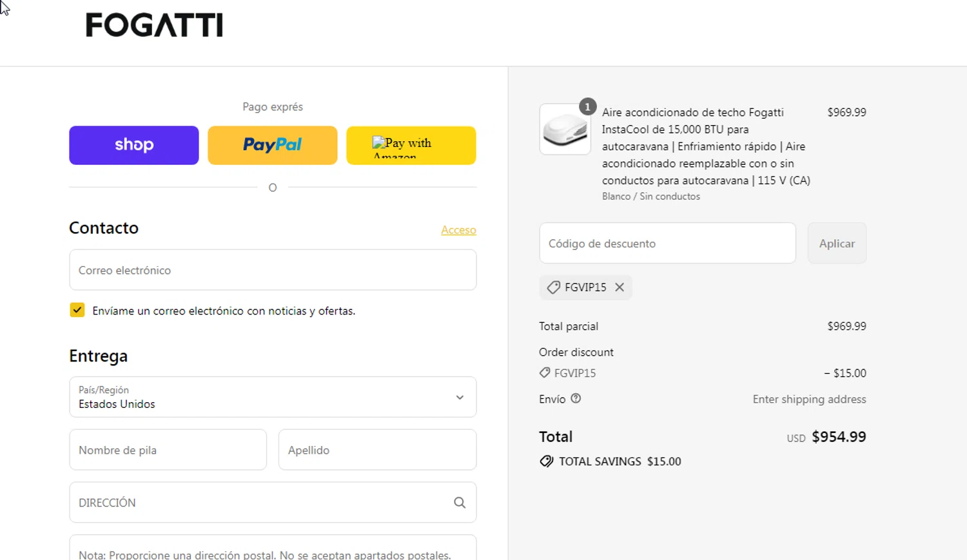Screen dimensions: 967x560
Task: Click the Fogatti logo
Action: 154,26
